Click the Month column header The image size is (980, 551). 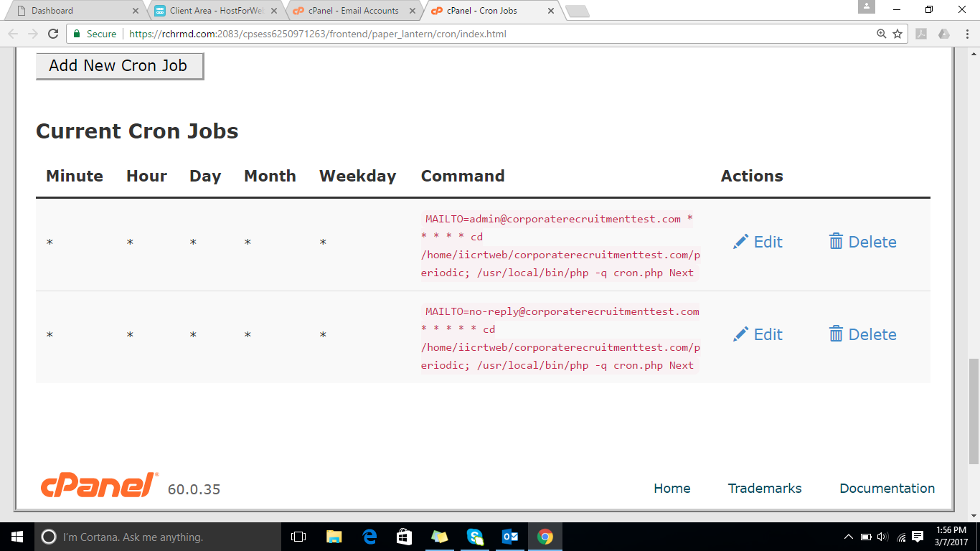coord(270,176)
